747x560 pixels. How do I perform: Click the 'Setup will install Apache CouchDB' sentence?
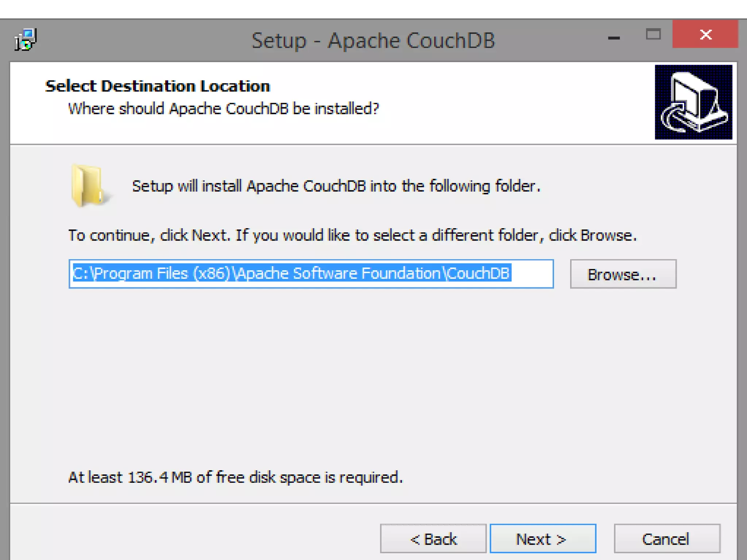coord(336,186)
